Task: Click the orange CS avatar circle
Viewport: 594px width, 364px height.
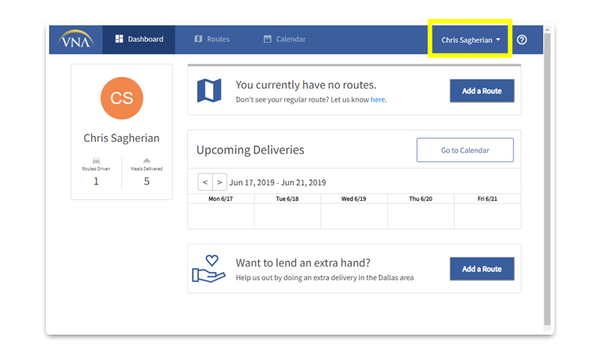Action: point(122,98)
